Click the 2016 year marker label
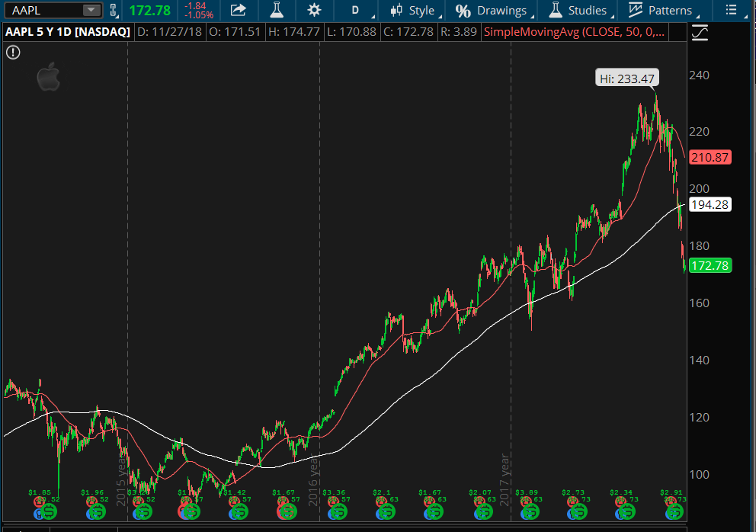Viewport: 756px width, 532px height. 313,481
